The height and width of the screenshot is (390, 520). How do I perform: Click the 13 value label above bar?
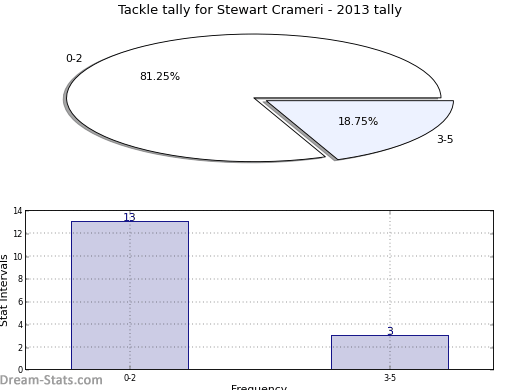130,217
